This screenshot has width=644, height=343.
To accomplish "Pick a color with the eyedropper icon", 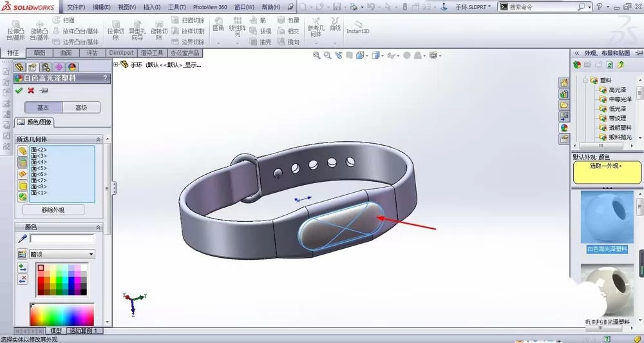I will click(x=22, y=239).
